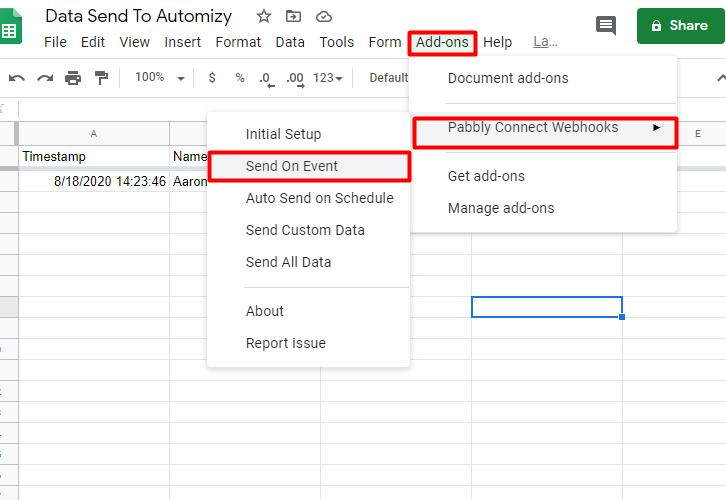Collapse the toolbar with the up chevron

click(x=720, y=77)
